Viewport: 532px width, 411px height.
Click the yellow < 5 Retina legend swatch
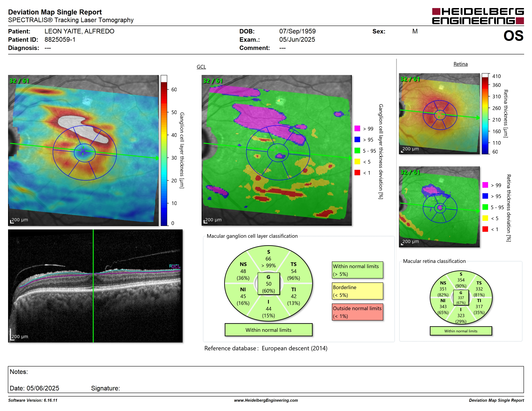coord(485,218)
